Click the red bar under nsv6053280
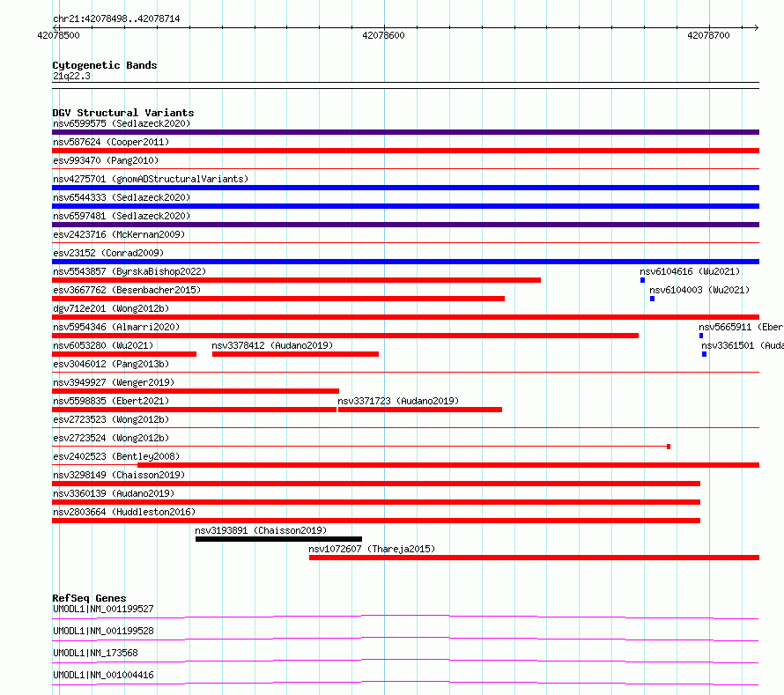Viewport: 784px width, 695px height. pyautogui.click(x=124, y=354)
